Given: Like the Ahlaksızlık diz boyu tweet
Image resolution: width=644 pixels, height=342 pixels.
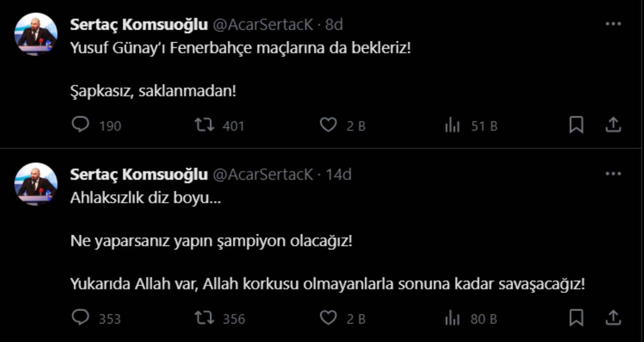Looking at the screenshot, I should point(328,318).
